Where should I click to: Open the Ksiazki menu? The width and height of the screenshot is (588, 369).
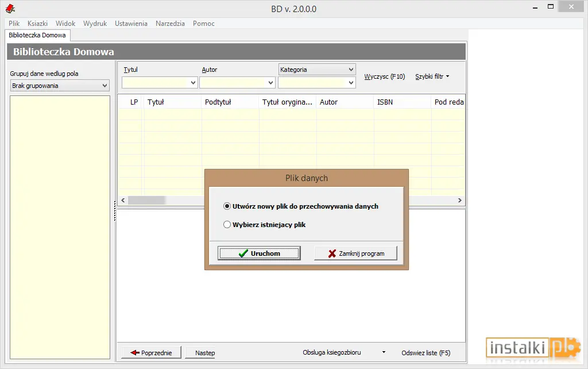(37, 23)
